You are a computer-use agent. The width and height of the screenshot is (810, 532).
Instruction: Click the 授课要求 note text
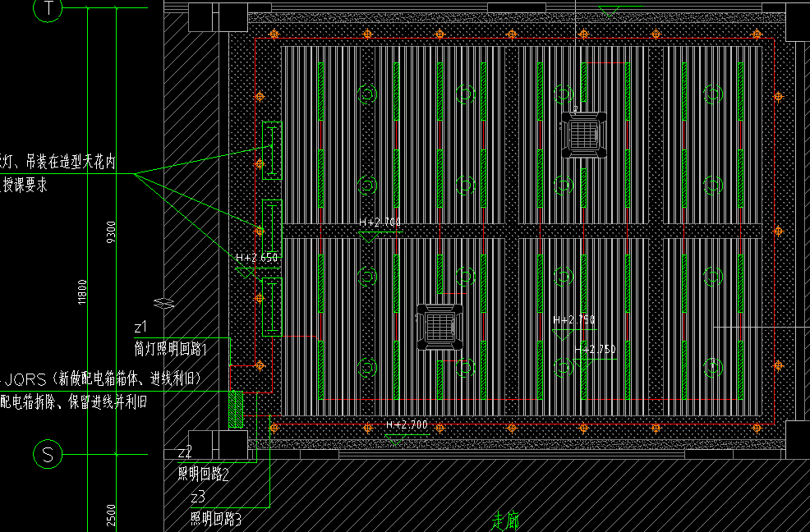coord(25,185)
